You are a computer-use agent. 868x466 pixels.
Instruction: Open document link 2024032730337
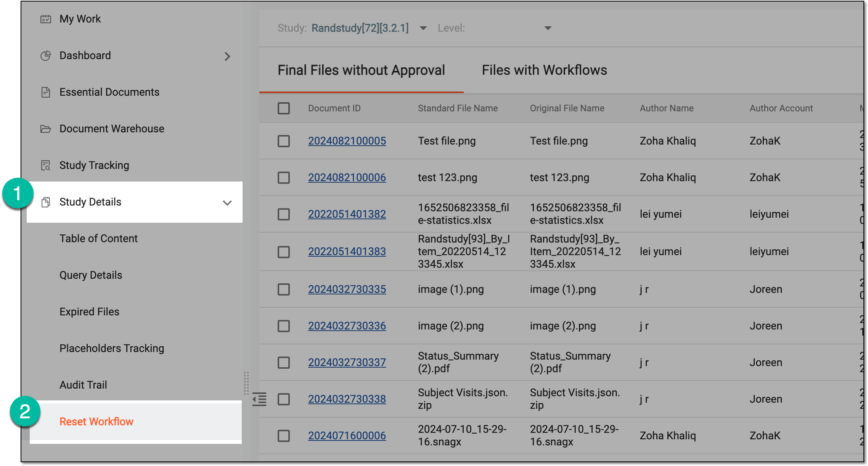tap(347, 363)
